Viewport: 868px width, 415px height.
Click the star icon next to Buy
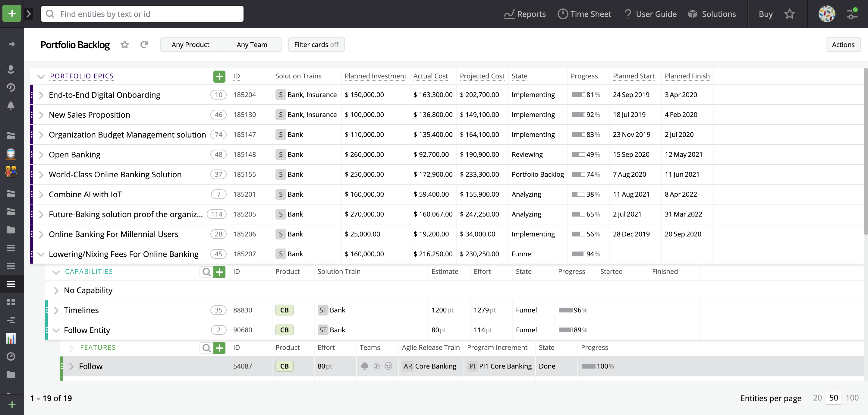pos(790,14)
